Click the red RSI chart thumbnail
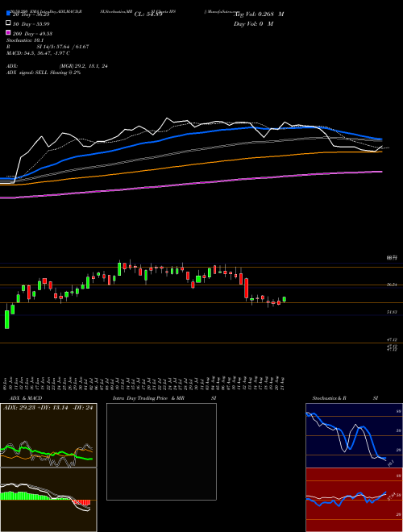 pos(354,500)
